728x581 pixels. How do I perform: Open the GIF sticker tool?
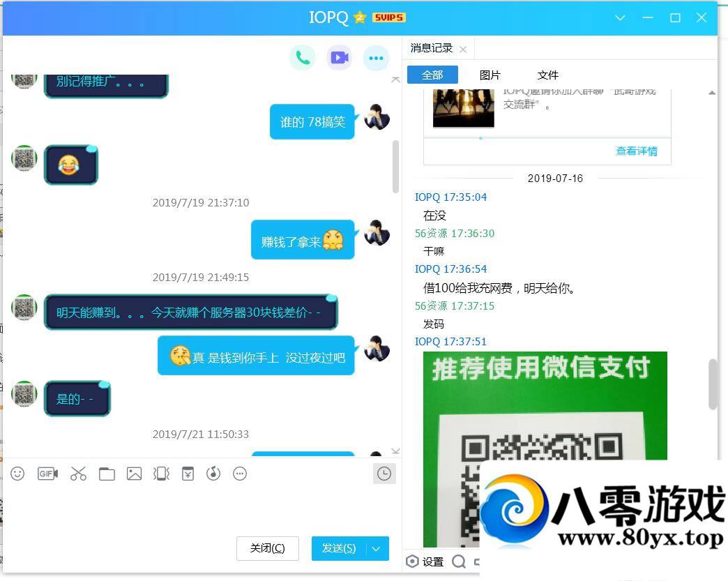48,474
